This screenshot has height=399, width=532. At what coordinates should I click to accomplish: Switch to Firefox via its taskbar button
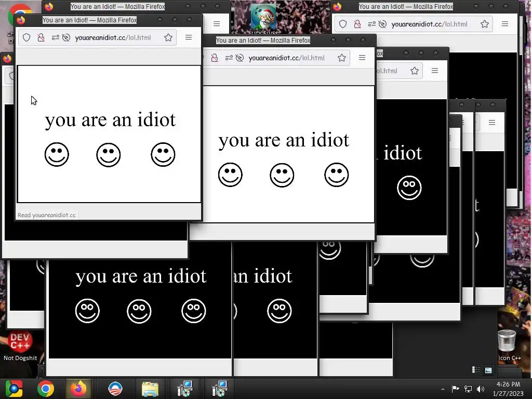78,389
